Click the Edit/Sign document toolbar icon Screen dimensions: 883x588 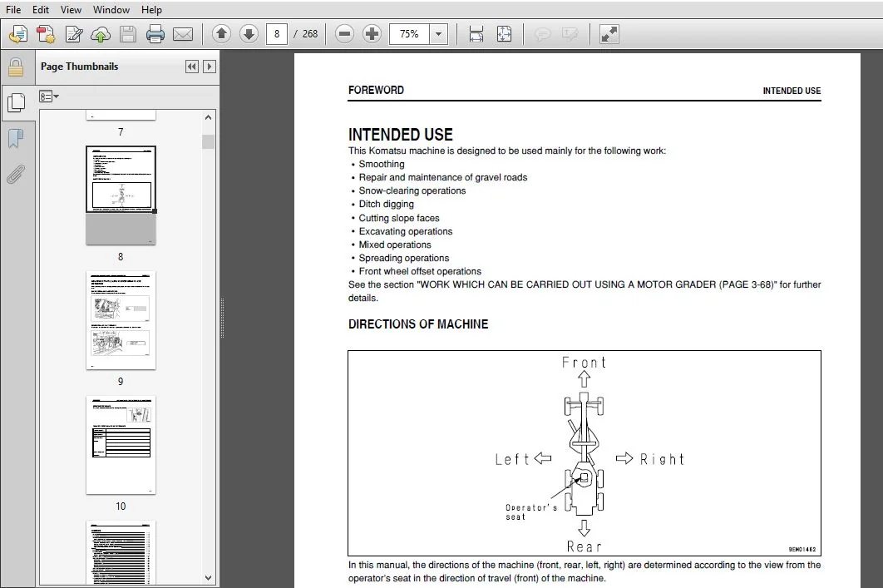pyautogui.click(x=74, y=34)
